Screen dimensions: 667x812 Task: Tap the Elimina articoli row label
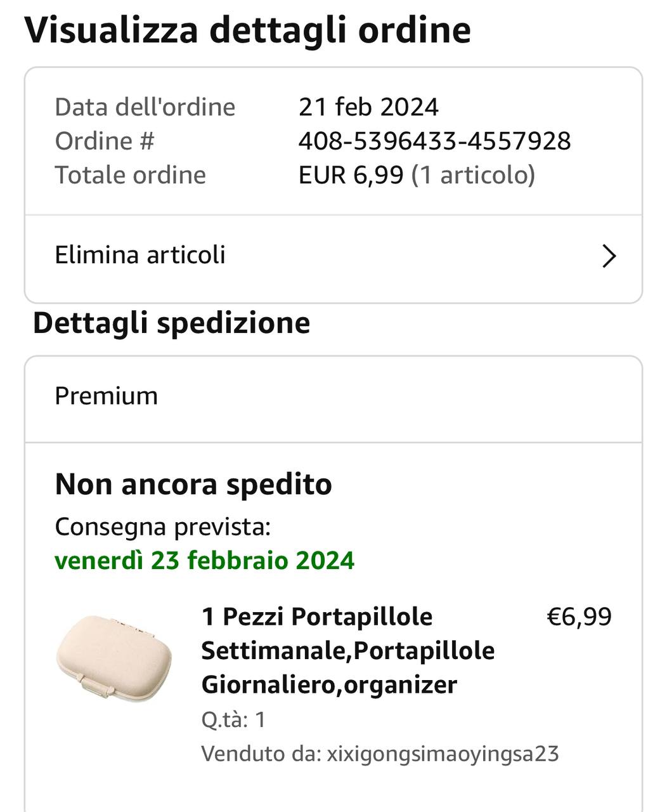[x=140, y=255]
